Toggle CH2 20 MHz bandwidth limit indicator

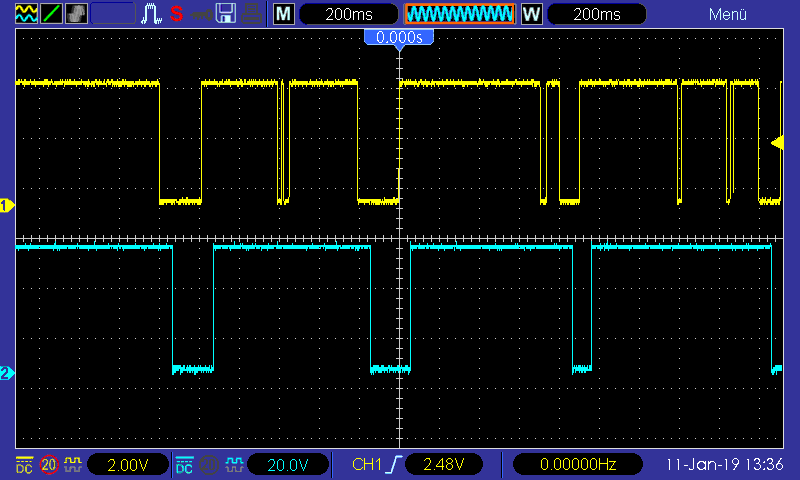coord(209,465)
